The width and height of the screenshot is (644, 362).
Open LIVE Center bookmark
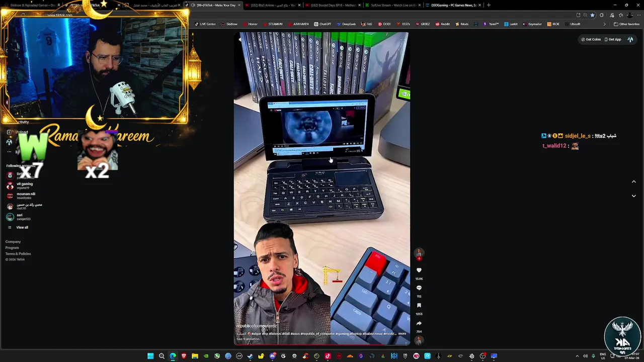tap(205, 24)
